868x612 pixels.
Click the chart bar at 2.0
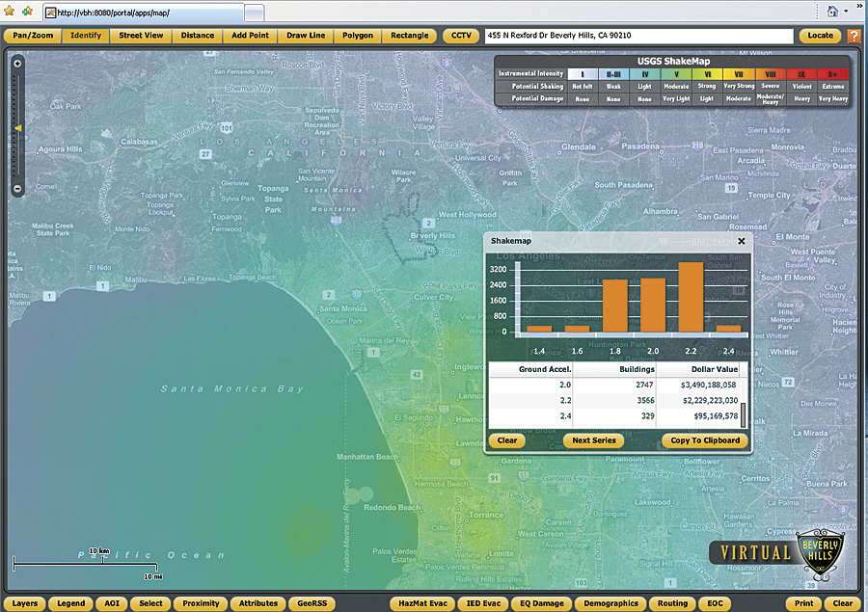point(653,305)
